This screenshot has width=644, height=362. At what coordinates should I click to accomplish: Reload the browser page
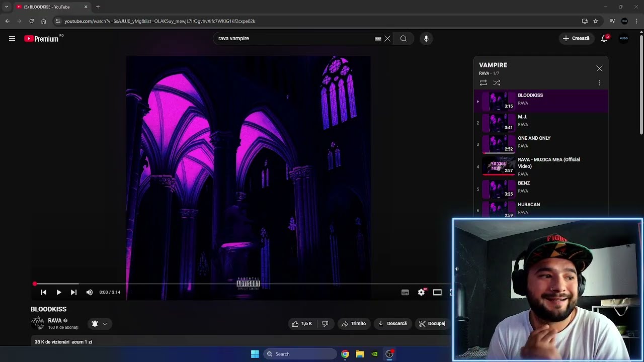(31, 21)
